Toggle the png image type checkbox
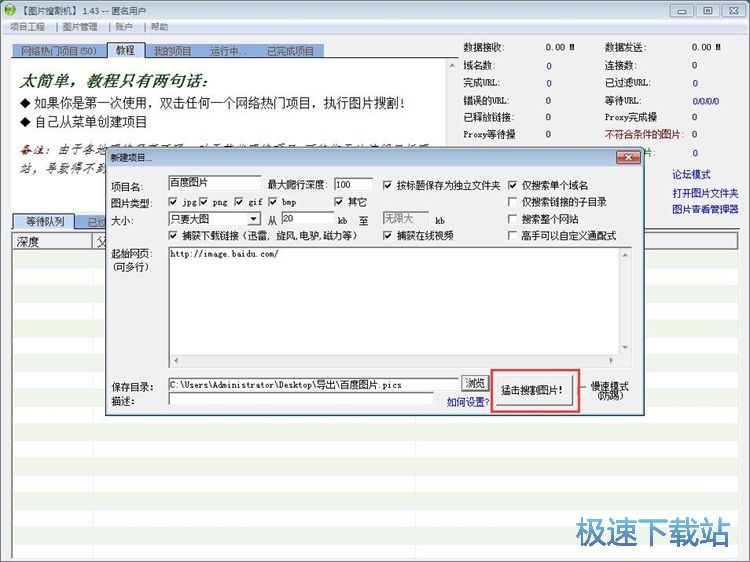Screen dimensions: 750x562 coord(204,202)
